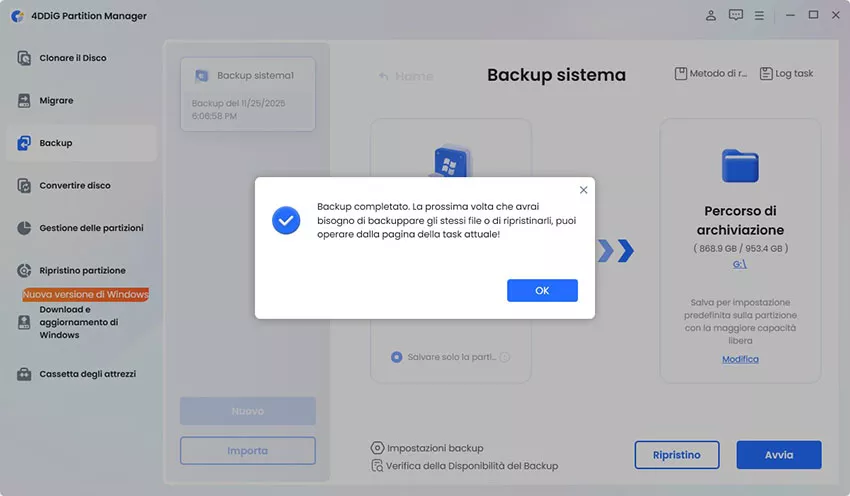Open the G:\ path link

tap(740, 264)
